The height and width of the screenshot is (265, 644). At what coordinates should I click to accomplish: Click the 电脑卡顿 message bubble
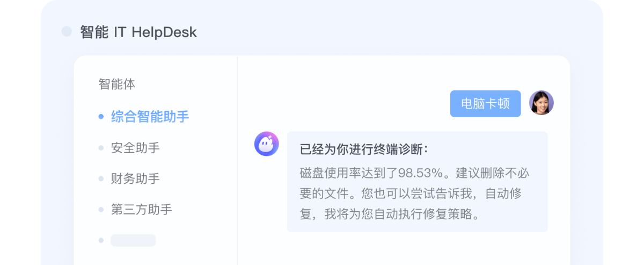[485, 104]
